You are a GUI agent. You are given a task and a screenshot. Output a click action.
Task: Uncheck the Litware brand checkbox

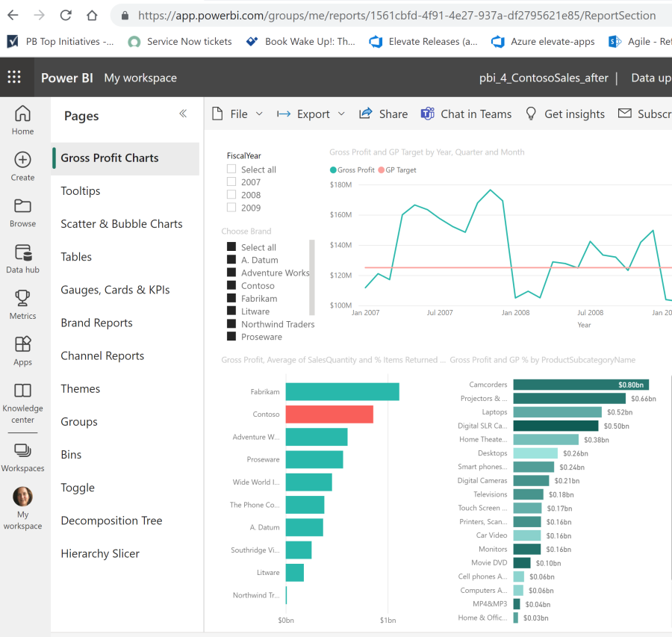pyautogui.click(x=231, y=311)
